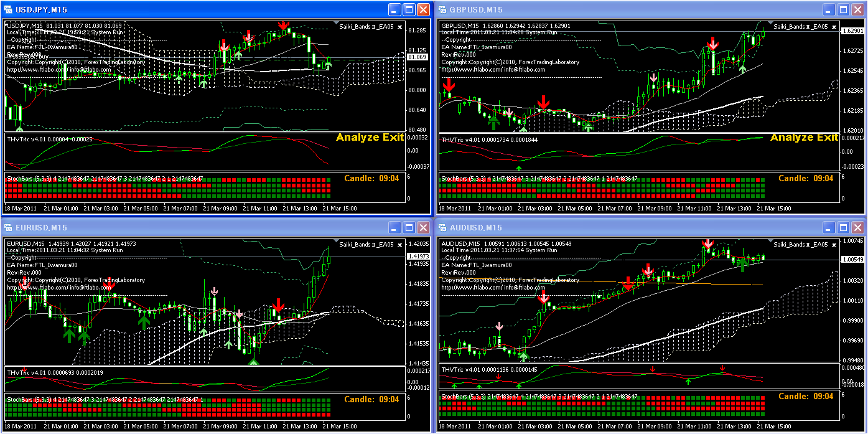Close the EURUSD,M15 chart window

coord(423,228)
